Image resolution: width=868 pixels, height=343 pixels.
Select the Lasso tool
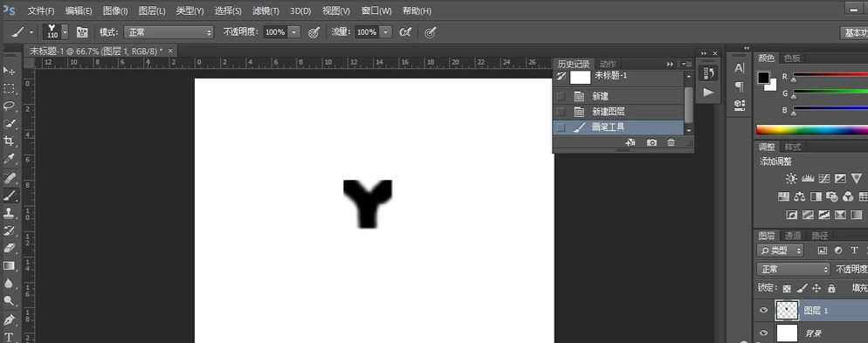tap(10, 106)
